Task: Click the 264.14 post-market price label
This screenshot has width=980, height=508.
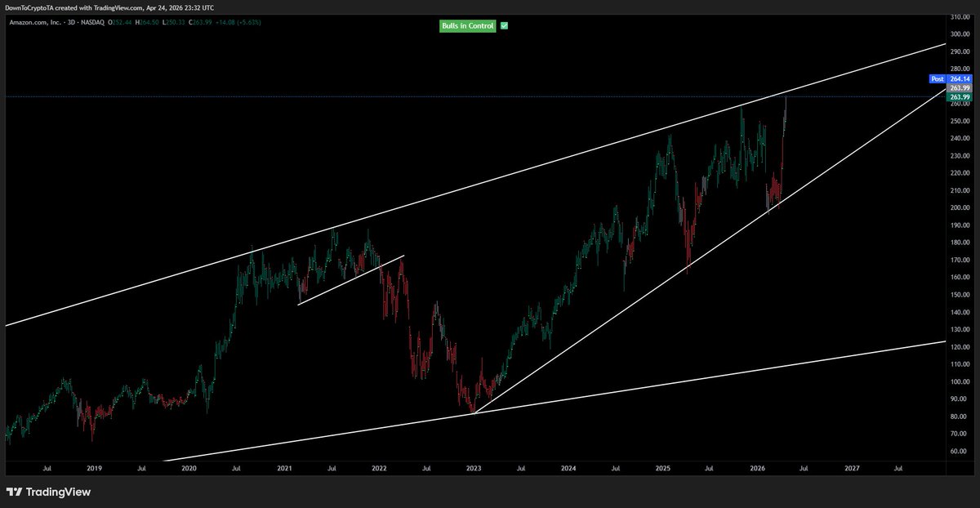Action: click(959, 79)
